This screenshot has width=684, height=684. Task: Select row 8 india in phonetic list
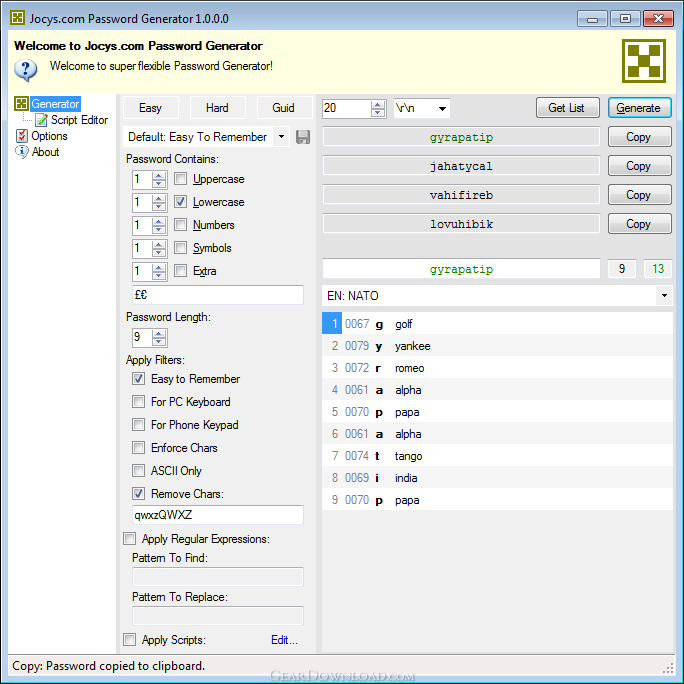[497, 478]
